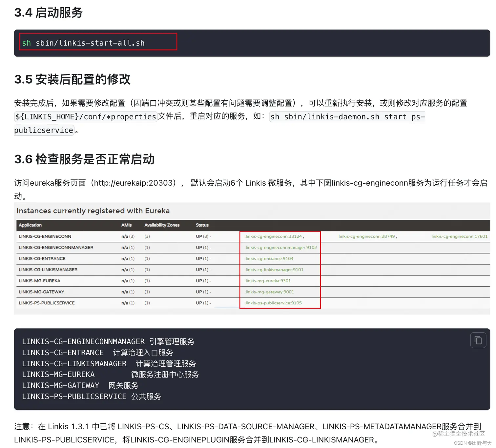Click 'n/a (3)' AMIs cell in ENGINECONN row
This screenshot has width=496, height=448.
pos(128,236)
